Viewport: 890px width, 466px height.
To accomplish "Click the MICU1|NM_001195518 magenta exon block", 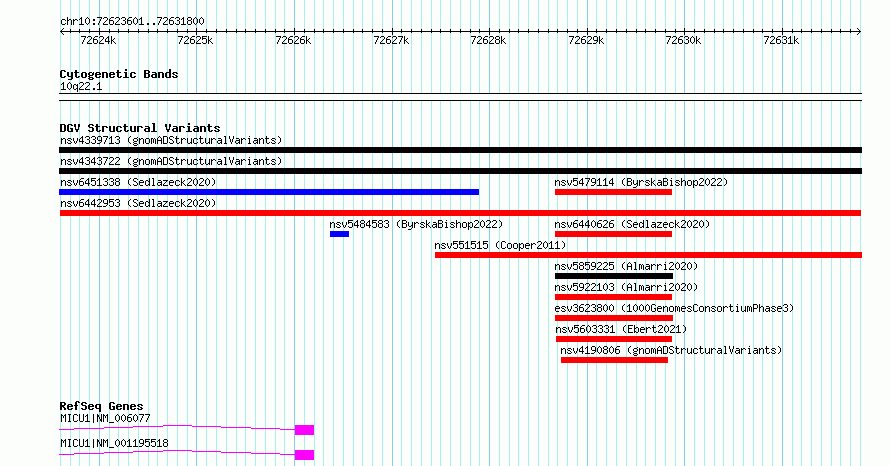I will click(304, 455).
